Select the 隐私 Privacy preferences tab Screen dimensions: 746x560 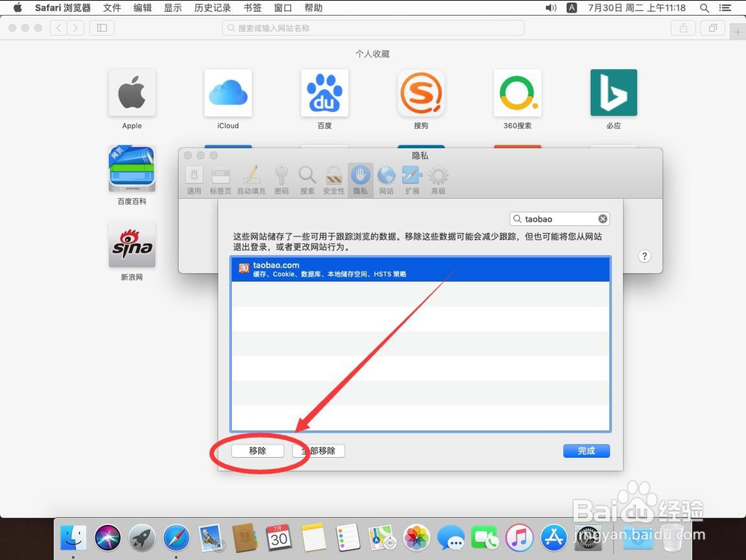360,180
